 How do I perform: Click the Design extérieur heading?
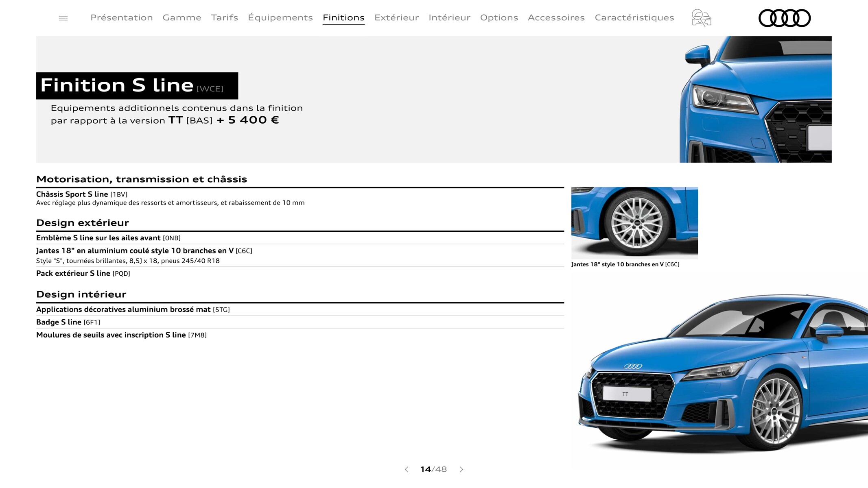[x=83, y=223]
